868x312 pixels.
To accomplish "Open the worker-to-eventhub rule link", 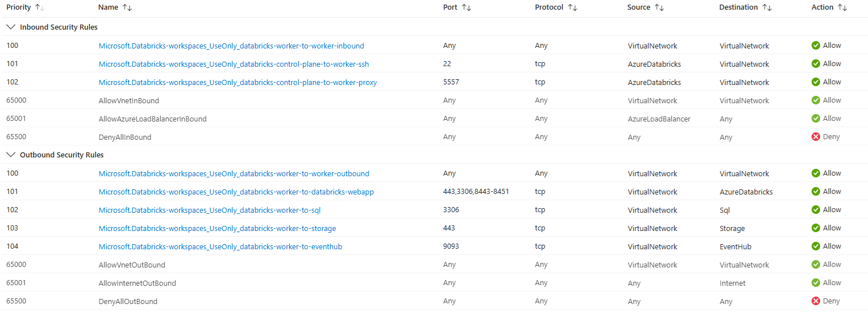I will [220, 246].
